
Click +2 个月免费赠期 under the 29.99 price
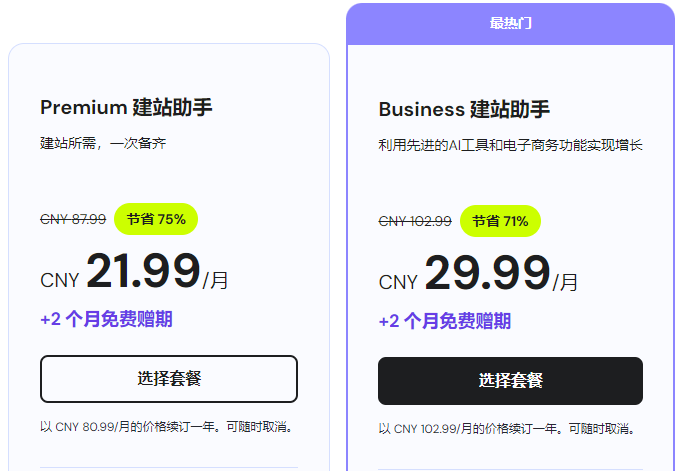[444, 321]
